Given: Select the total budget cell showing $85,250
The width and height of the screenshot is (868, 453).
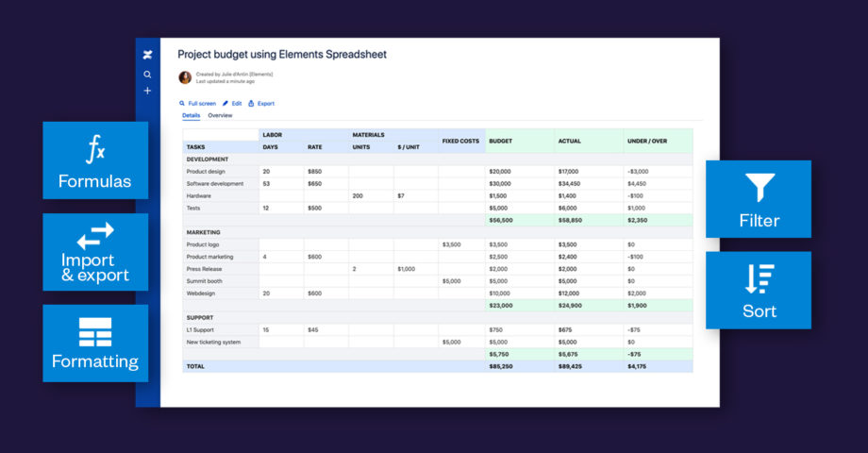Looking at the screenshot, I should click(501, 366).
